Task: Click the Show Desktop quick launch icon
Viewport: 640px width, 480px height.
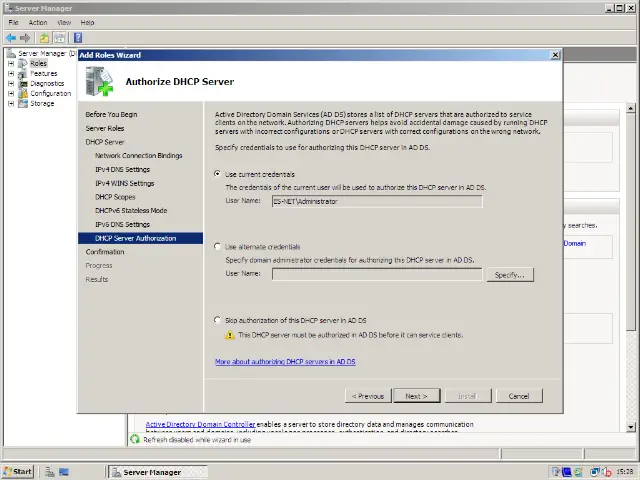Action: click(x=64, y=472)
